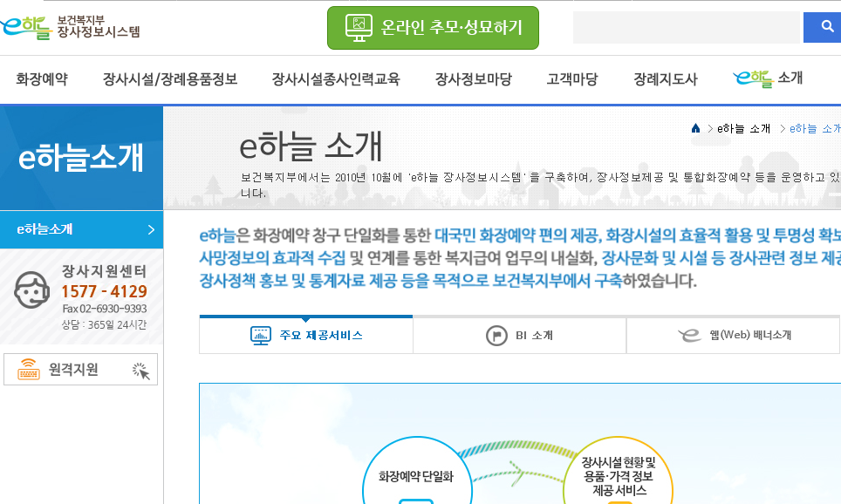Switch to 웹(Web) 배너소개 tab
Image resolution: width=841 pixels, height=504 pixels.
click(733, 335)
